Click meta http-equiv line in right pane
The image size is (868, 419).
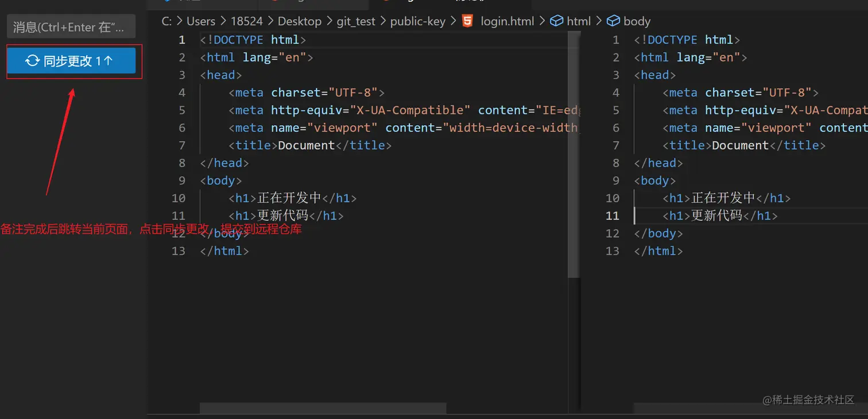(765, 110)
